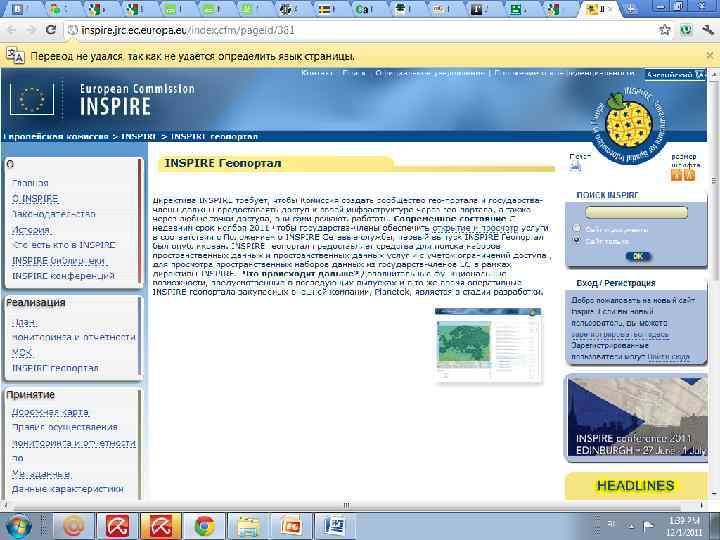
Task: Click the INSPIRE pineapple logo
Action: click(x=629, y=123)
